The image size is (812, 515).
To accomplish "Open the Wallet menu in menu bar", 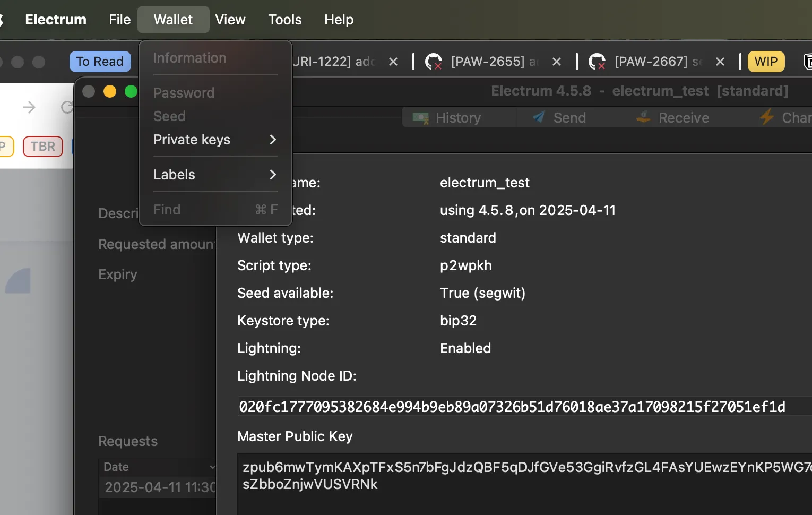I will pos(173,20).
